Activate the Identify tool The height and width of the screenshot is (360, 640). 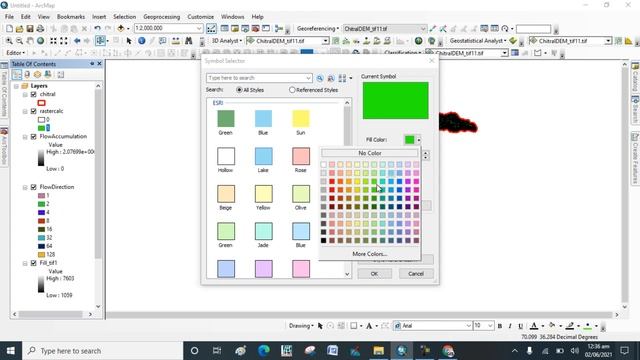[142, 41]
